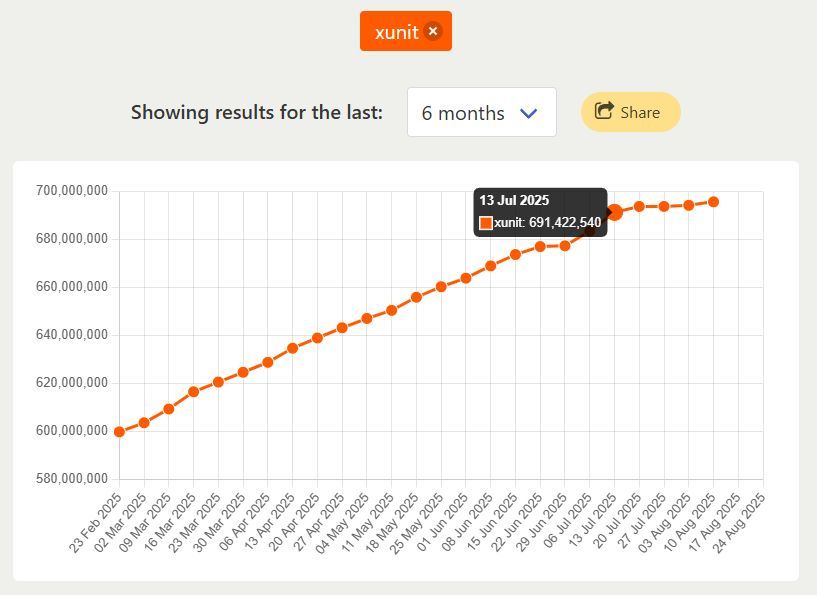817x595 pixels.
Task: Select the 03 Aug 2025 data point
Action: pos(689,205)
